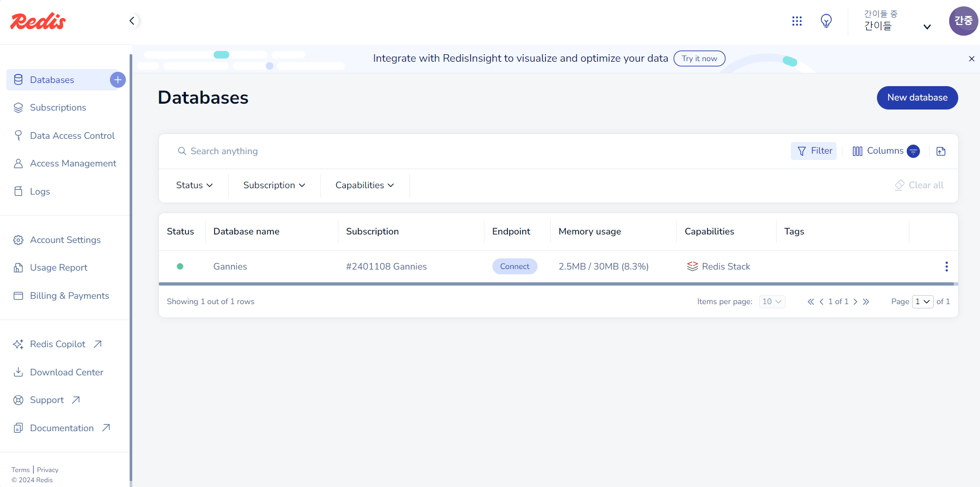Open subscription #2401108 Gannies
Viewport: 980px width, 487px height.
386,266
